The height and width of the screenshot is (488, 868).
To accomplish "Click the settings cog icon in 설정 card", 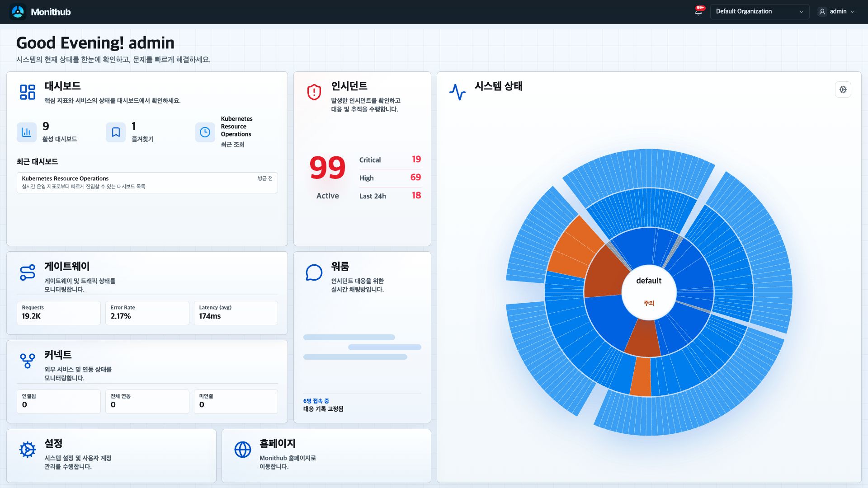I will 28,450.
